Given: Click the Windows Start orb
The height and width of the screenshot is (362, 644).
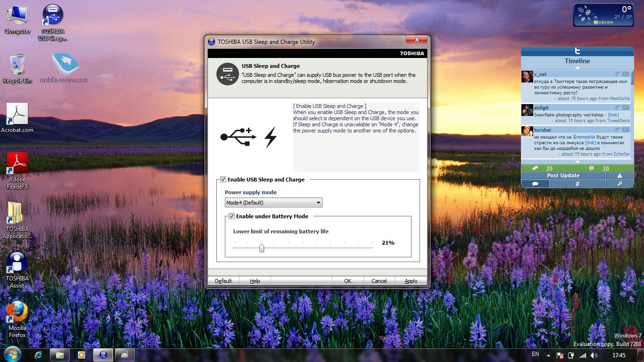Looking at the screenshot, I should pos(12,354).
